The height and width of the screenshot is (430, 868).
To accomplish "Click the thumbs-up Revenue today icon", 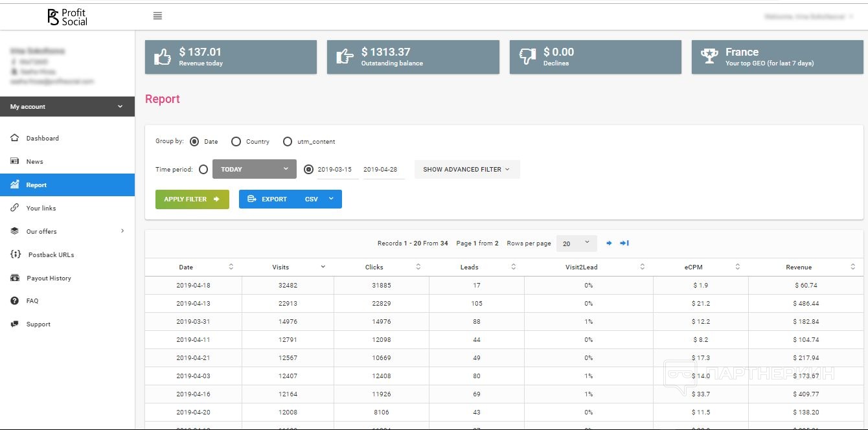I will (x=162, y=57).
